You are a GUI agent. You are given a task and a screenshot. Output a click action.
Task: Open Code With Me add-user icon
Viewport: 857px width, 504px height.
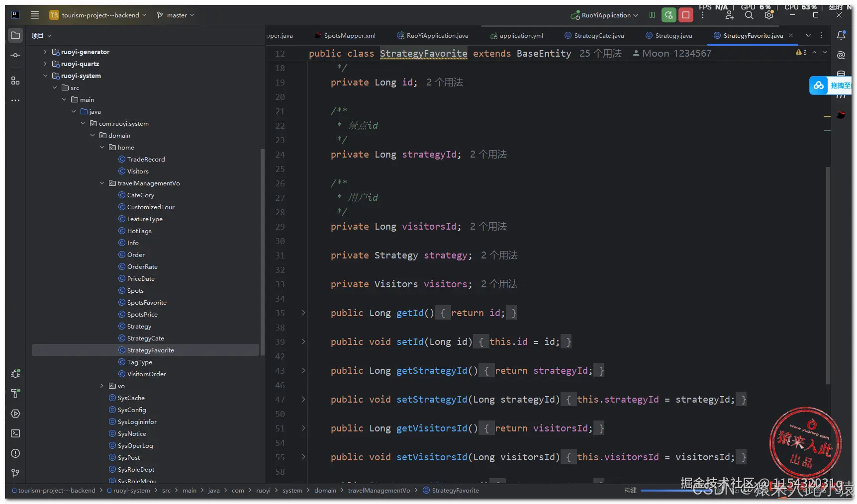[x=730, y=15]
